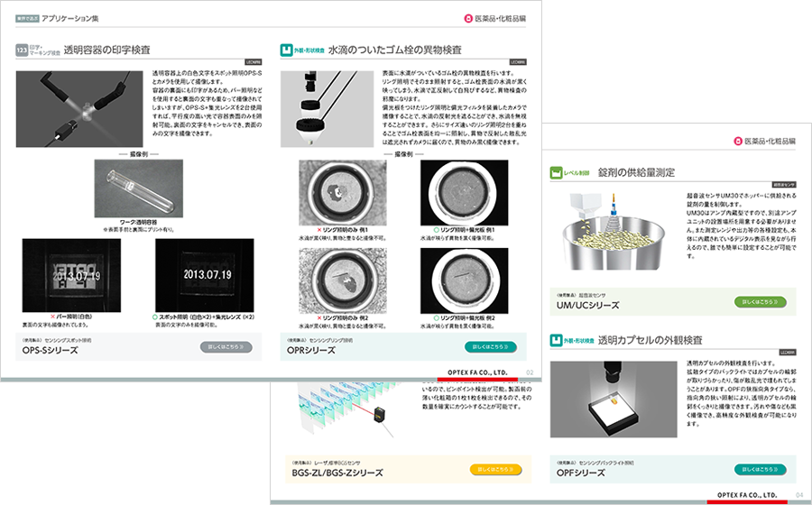
Task: Click the 医薬品・化粧品編 icon above 錠剤の供給量測定
Action: [x=736, y=142]
